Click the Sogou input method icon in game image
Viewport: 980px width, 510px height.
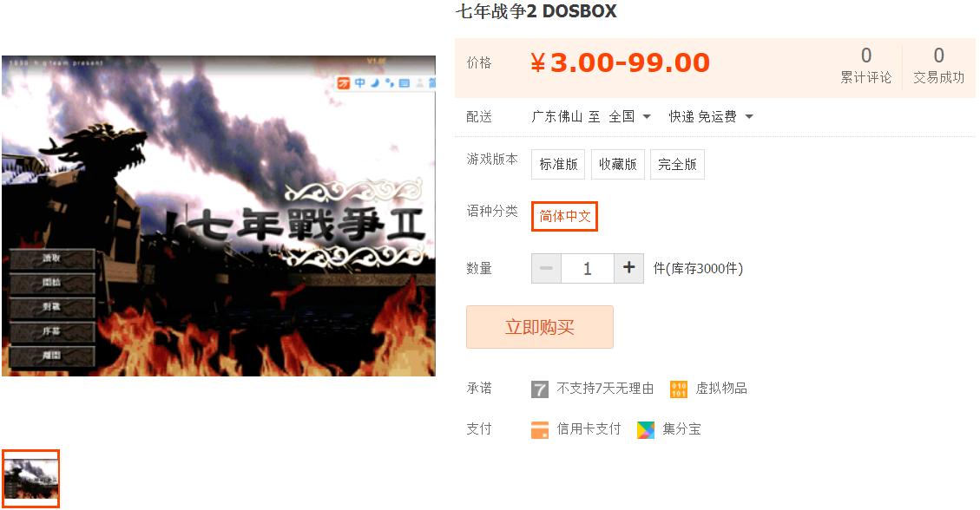343,83
